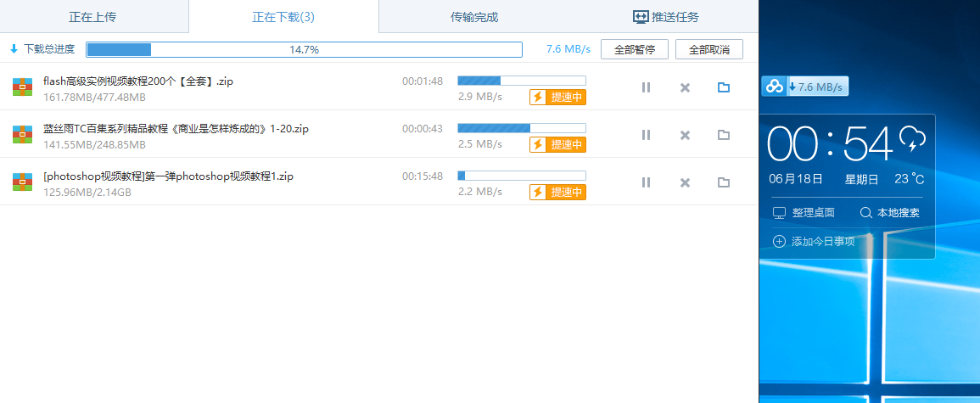980x403 pixels.
Task: Open folder for flash高级实例视频教程 zip
Action: pyautogui.click(x=724, y=87)
